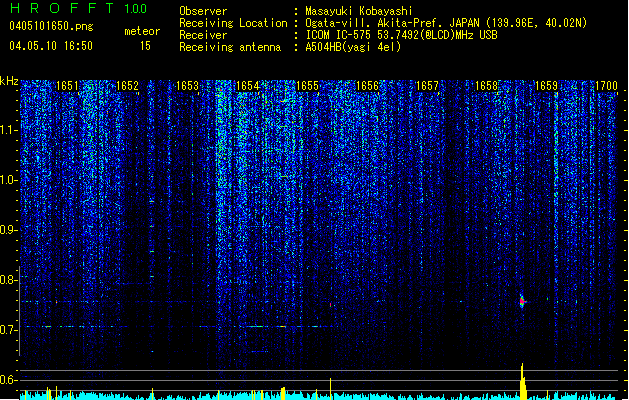Screen dimensions: 629x400
Task: Click the 1656 time marker
Action: click(x=367, y=85)
